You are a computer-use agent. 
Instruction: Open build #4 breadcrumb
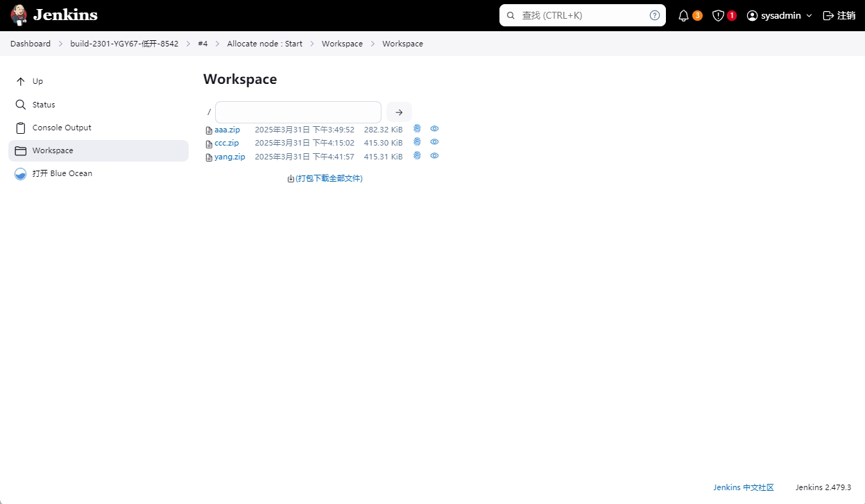coord(203,44)
